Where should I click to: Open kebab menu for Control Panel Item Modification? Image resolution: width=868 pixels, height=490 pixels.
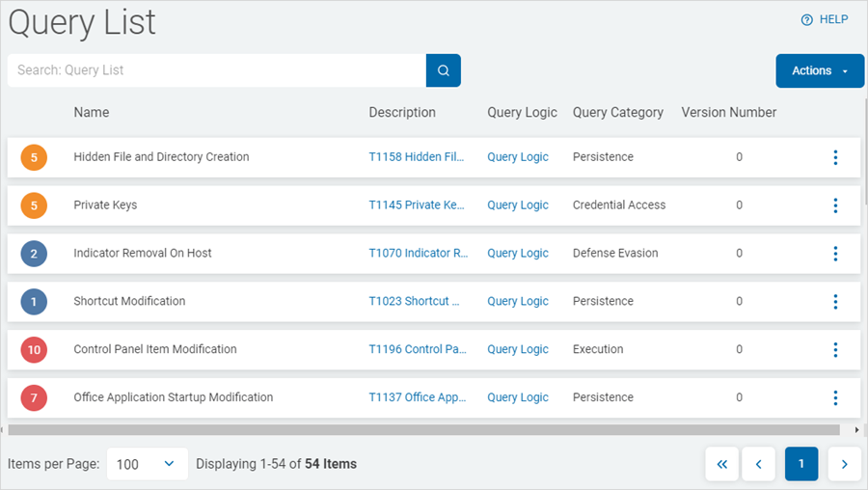pyautogui.click(x=834, y=349)
